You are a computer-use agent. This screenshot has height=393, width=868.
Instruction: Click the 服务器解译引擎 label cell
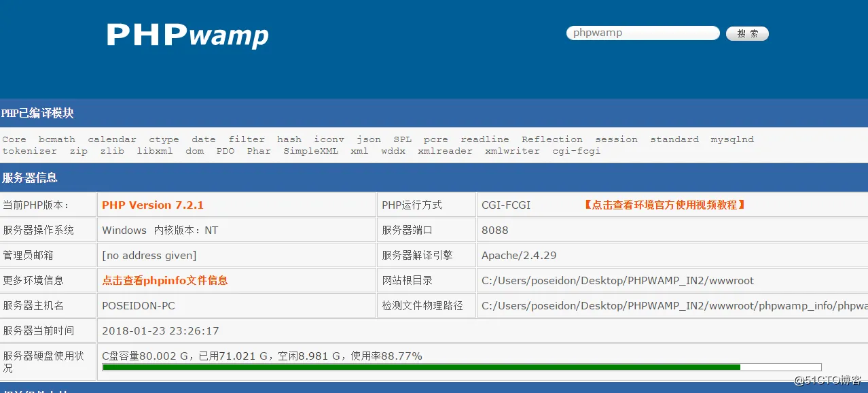click(426, 255)
